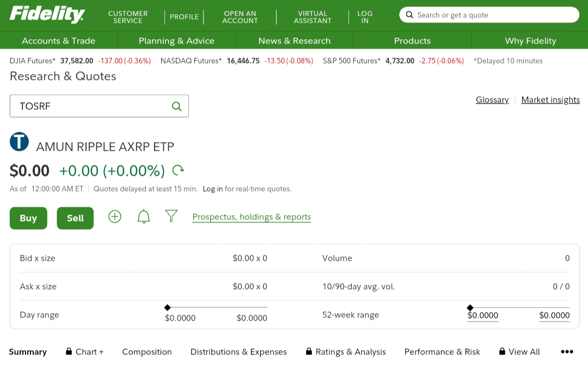Open the Market insights link
The width and height of the screenshot is (588, 366).
point(550,100)
